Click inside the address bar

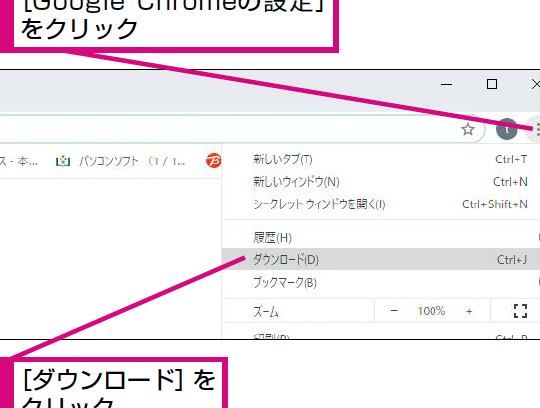(227, 129)
